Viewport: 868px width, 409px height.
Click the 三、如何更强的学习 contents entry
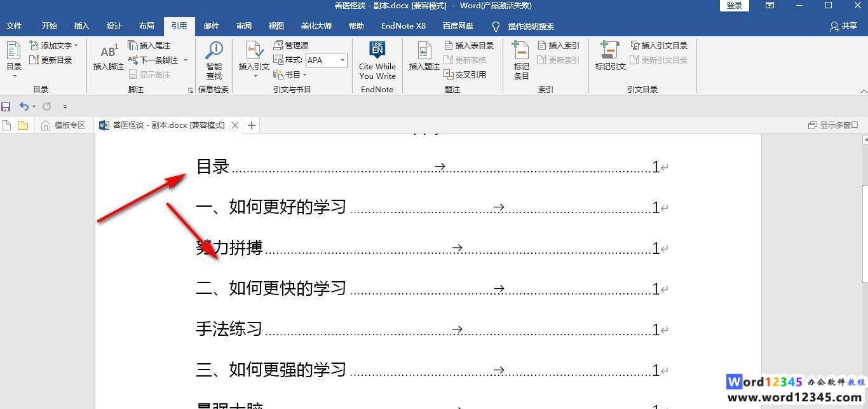pyautogui.click(x=432, y=370)
